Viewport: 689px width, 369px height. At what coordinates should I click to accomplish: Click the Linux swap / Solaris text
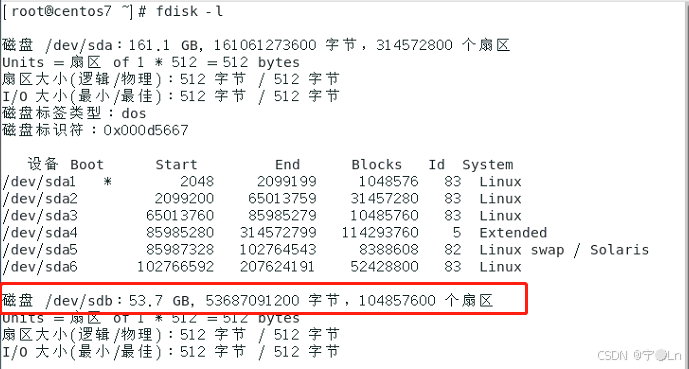click(564, 250)
